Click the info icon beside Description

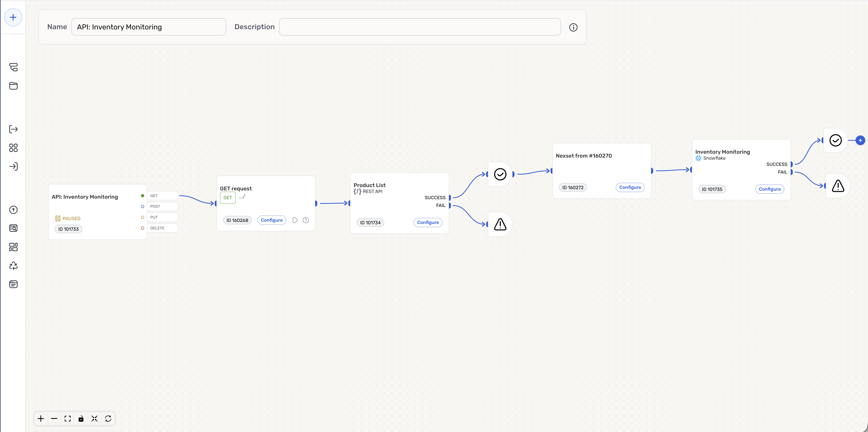(573, 27)
